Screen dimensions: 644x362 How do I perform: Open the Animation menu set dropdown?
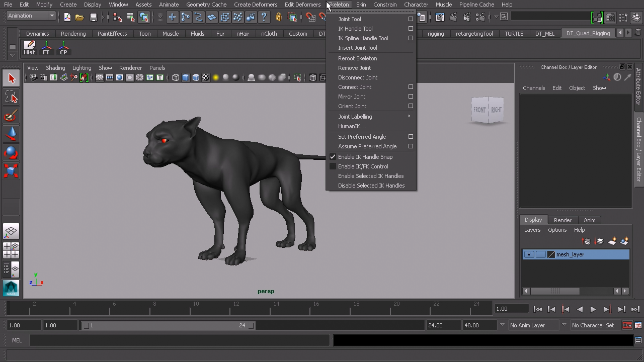[31, 16]
